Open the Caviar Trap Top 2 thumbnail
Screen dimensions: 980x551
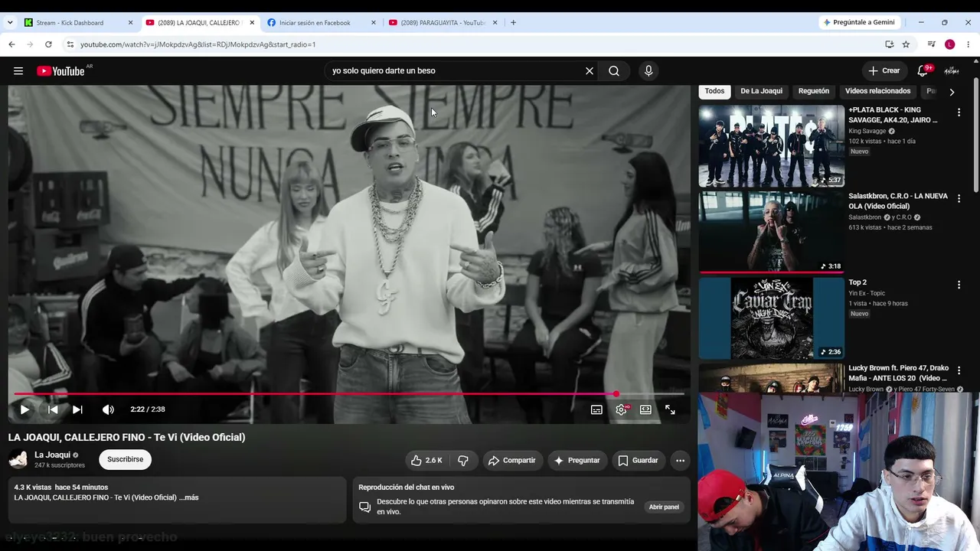click(x=771, y=318)
